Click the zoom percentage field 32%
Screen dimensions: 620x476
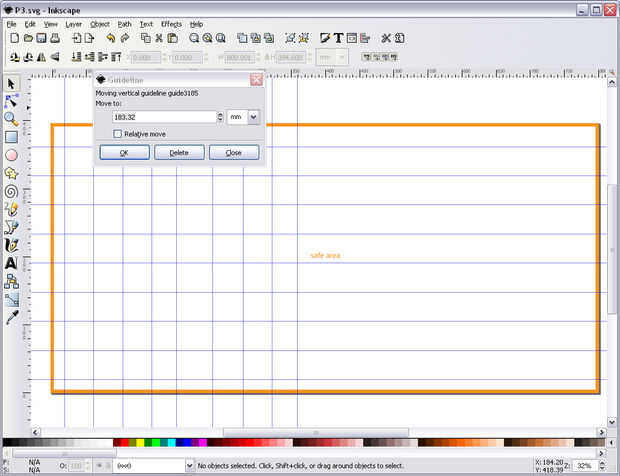coord(585,465)
